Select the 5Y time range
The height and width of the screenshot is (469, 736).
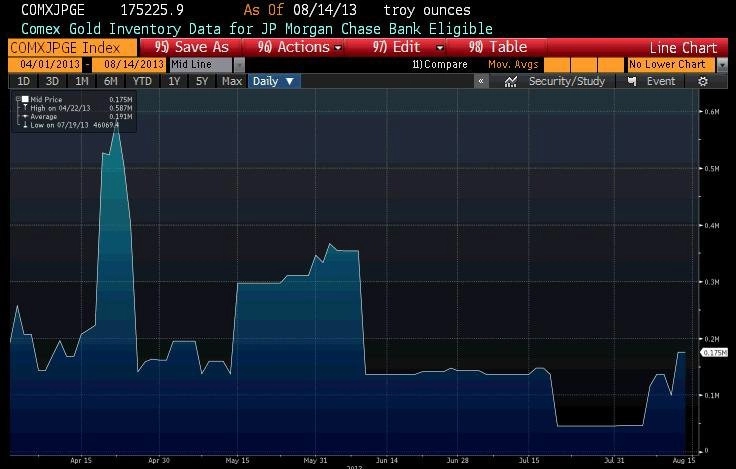click(x=202, y=81)
